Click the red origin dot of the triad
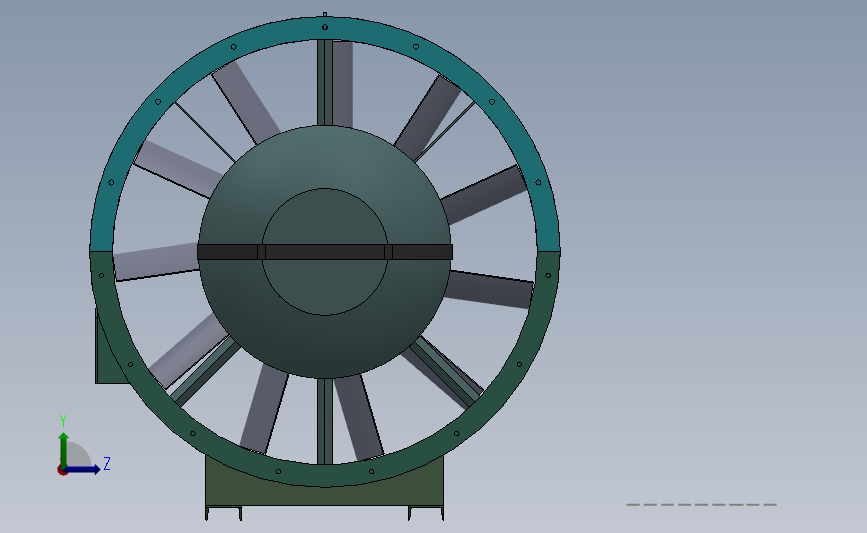The image size is (867, 533). 62,471
